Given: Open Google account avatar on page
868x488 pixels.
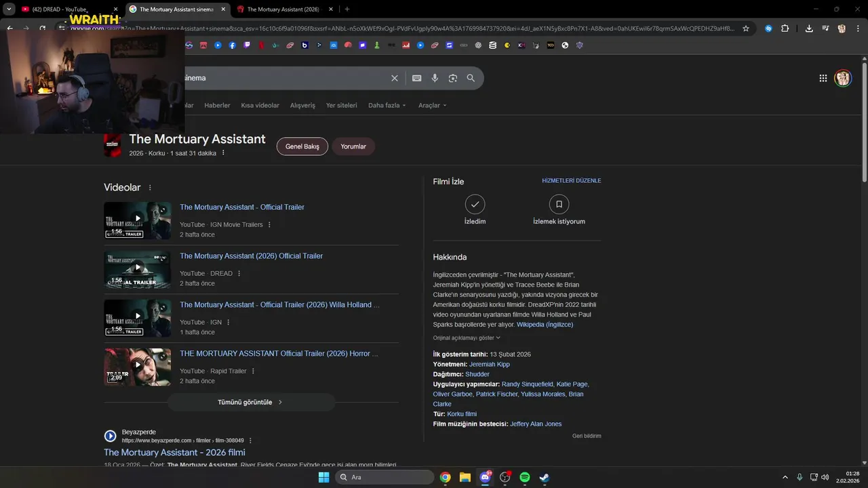Looking at the screenshot, I should pos(843,78).
